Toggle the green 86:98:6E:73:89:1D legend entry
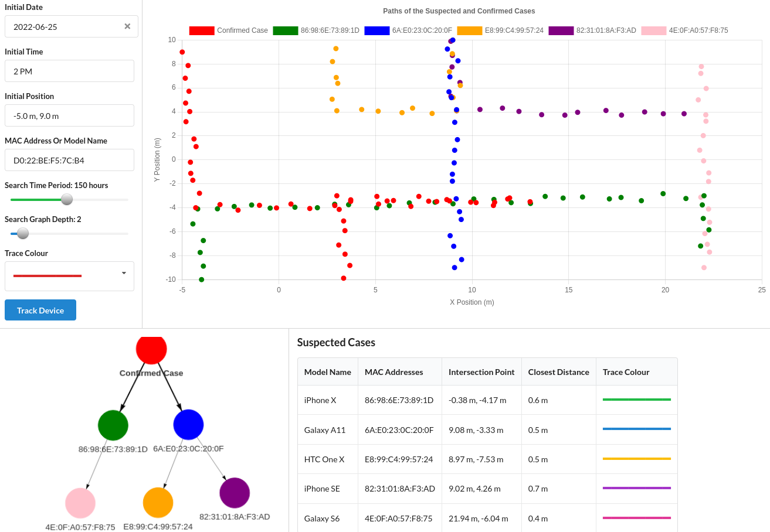The height and width of the screenshot is (532, 770). [316, 30]
